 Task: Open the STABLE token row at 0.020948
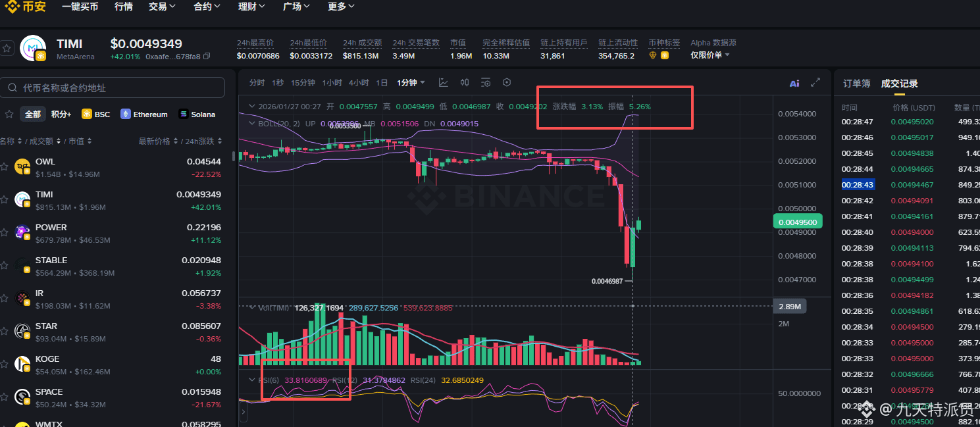[x=113, y=266]
